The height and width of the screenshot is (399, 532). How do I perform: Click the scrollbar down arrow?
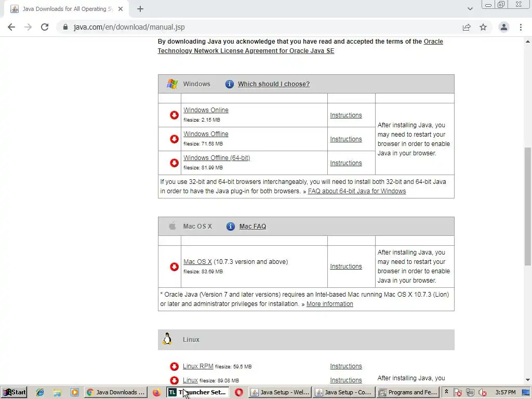528,380
